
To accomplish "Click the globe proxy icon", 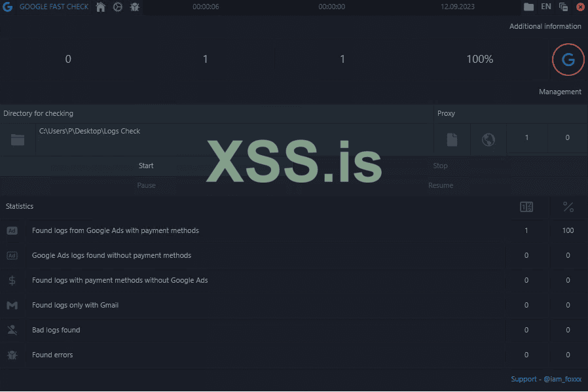I will [488, 140].
